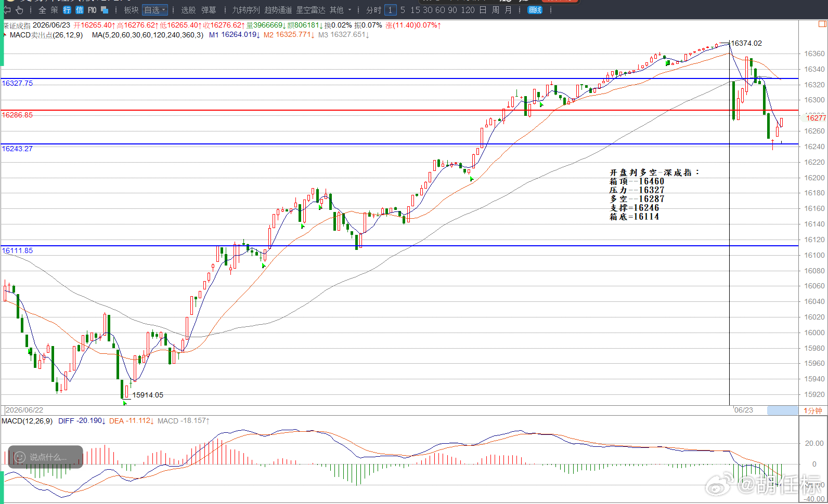This screenshot has width=828, height=504.
Task: Apply the 趋势通道 indicator
Action: click(278, 10)
